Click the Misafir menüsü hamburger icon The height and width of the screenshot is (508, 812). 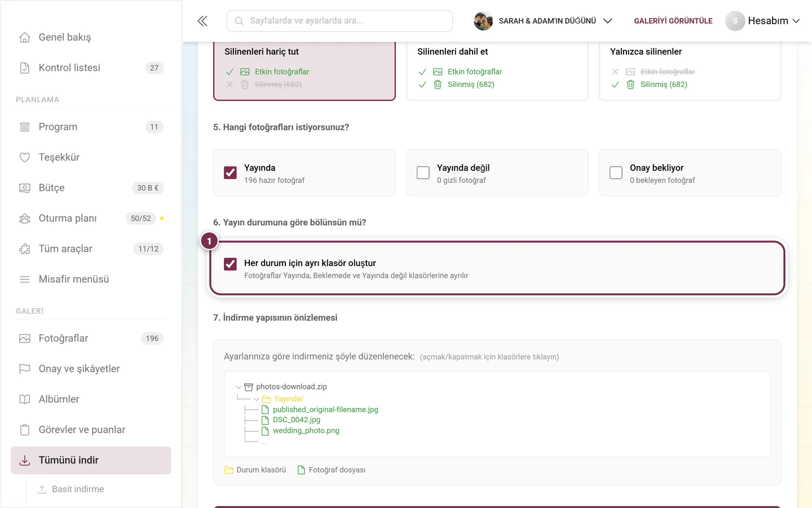pyautogui.click(x=25, y=279)
